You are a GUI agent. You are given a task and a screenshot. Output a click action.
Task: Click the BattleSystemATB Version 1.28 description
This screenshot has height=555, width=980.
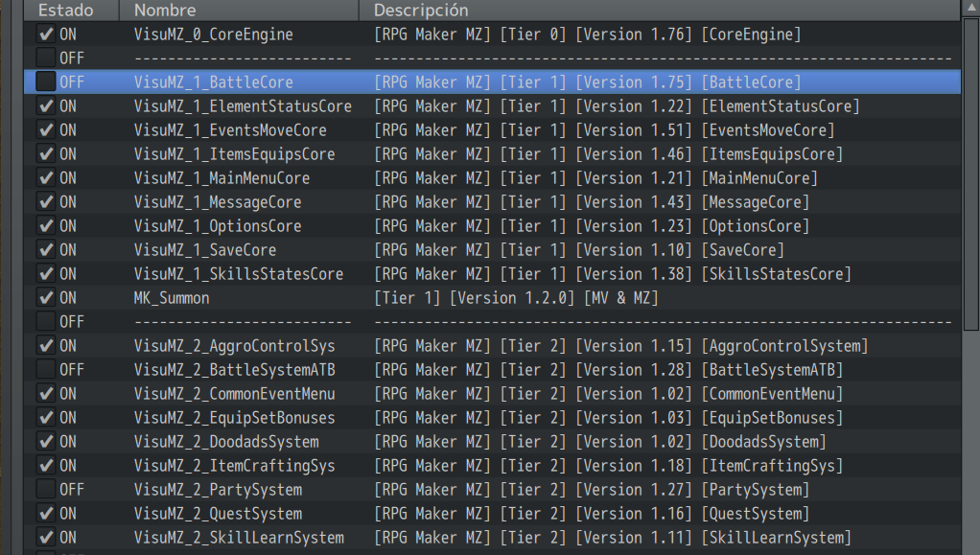(609, 370)
